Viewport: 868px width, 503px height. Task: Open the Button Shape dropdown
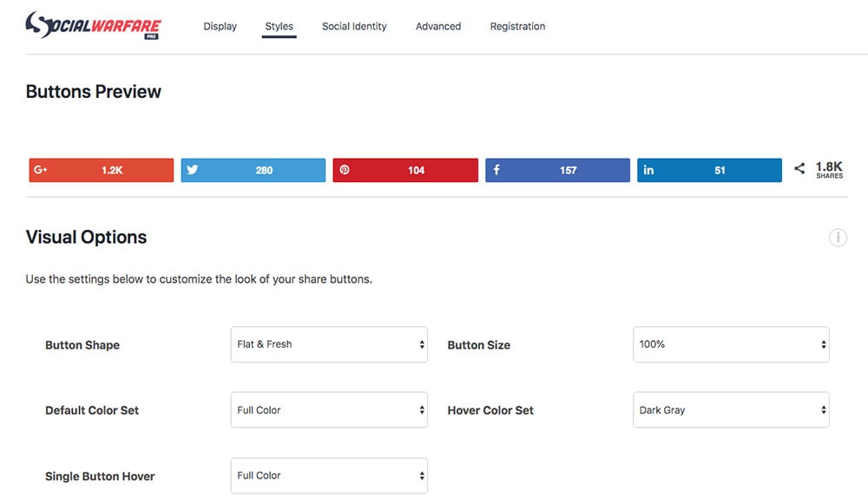click(329, 344)
